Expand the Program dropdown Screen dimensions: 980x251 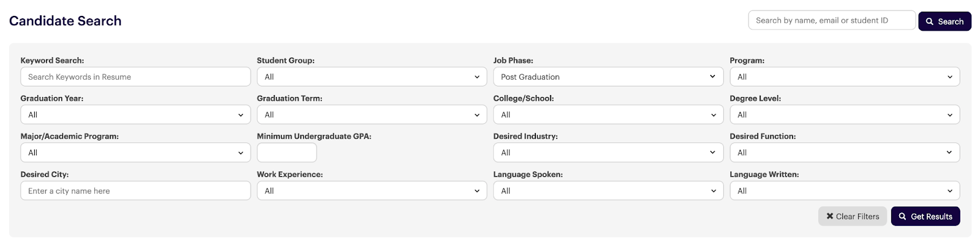[x=845, y=77]
